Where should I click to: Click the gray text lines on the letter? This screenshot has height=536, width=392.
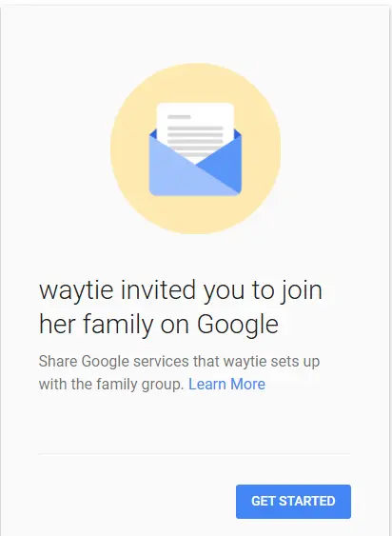click(195, 141)
